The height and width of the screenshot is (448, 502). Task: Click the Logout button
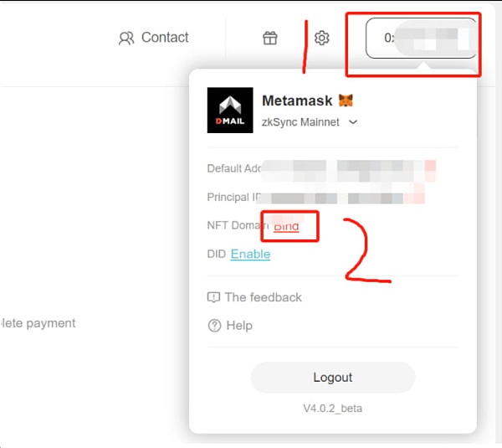[333, 377]
